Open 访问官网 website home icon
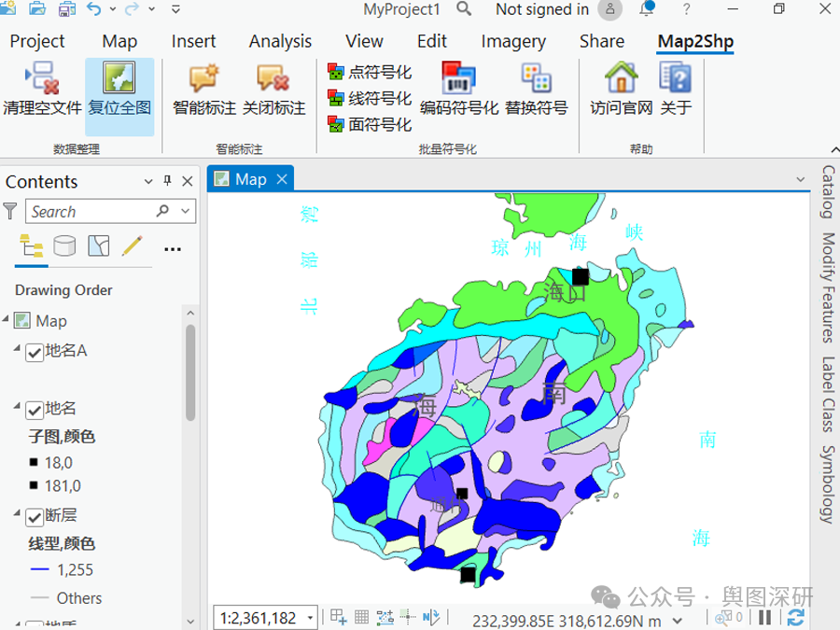 click(x=621, y=78)
